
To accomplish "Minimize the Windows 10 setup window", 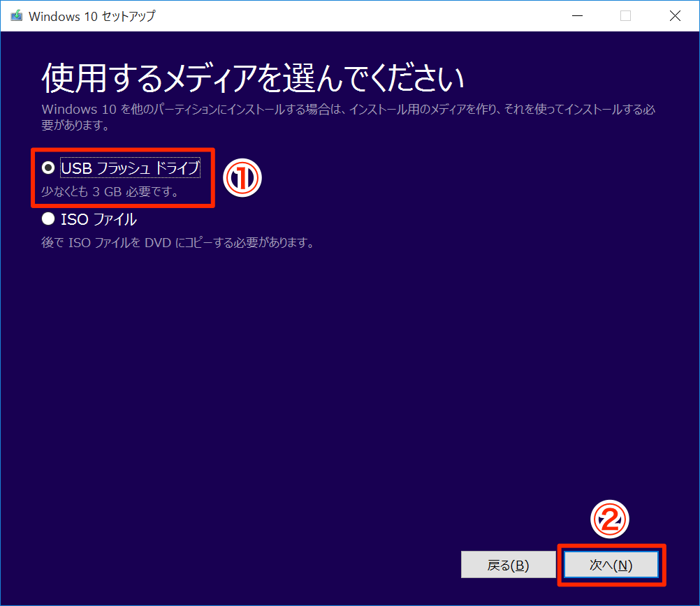I will (x=577, y=16).
